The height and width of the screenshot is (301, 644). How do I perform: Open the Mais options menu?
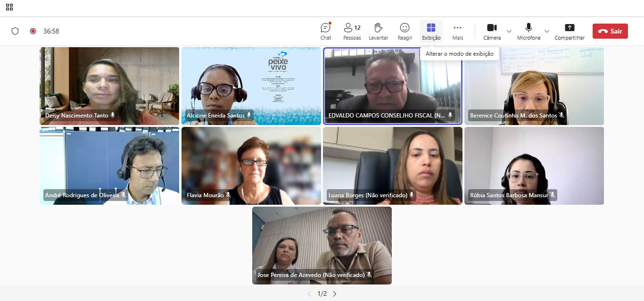click(457, 31)
